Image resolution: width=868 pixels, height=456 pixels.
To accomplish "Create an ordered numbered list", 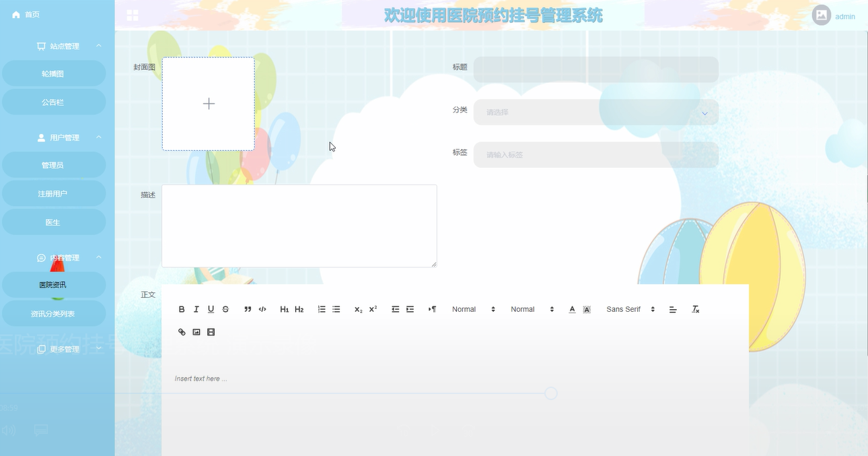I will [322, 309].
